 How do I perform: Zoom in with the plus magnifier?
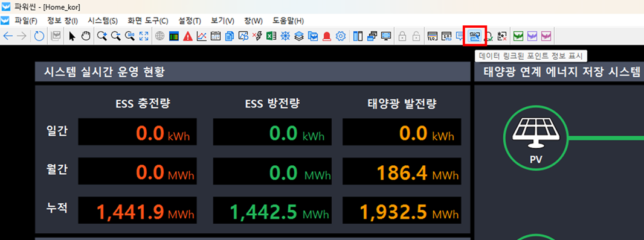(x=102, y=37)
